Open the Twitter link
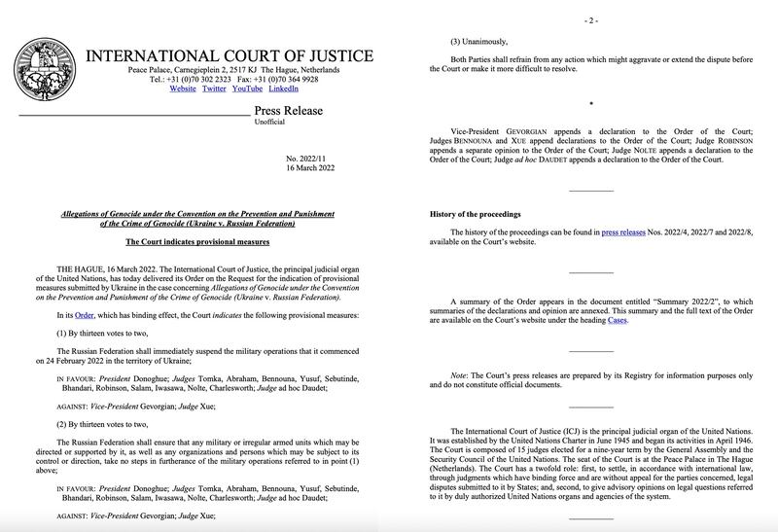The image size is (778, 532). point(214,89)
